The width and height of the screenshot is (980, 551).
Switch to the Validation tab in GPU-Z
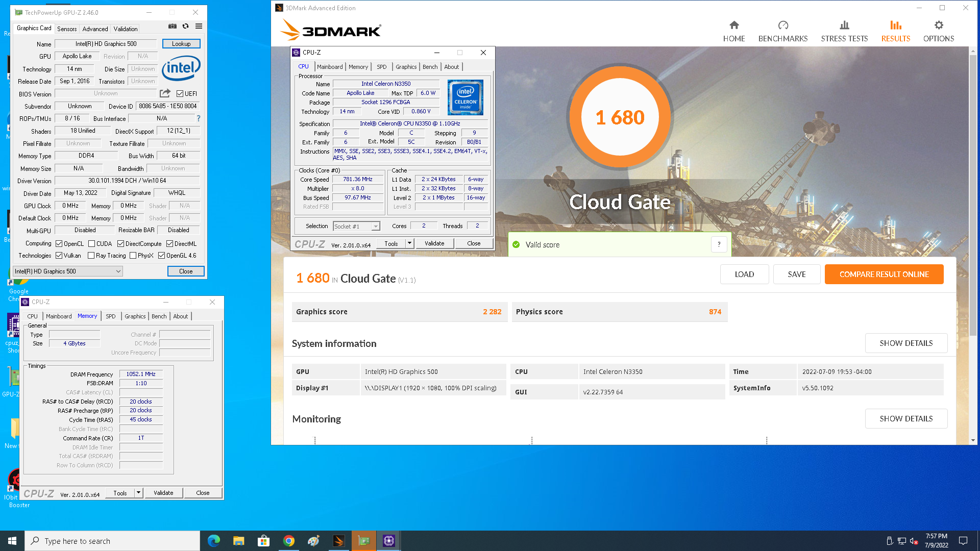click(126, 29)
